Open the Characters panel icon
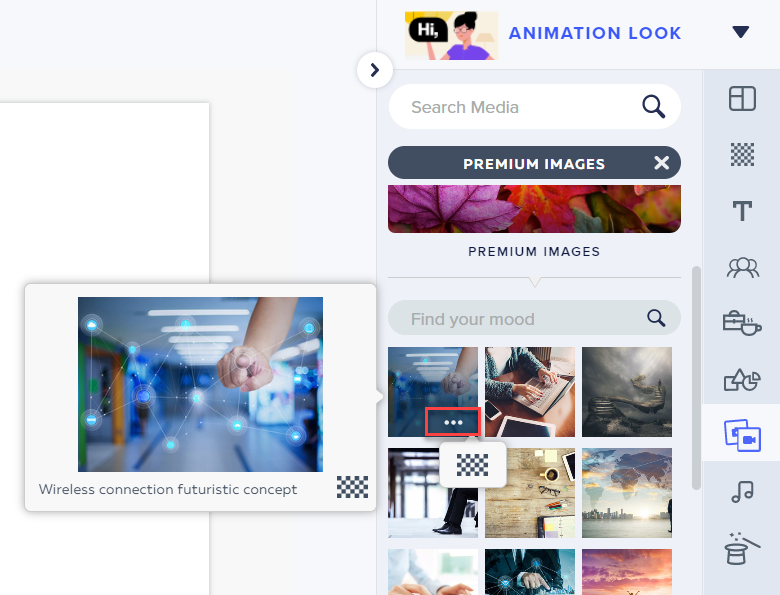 (742, 266)
